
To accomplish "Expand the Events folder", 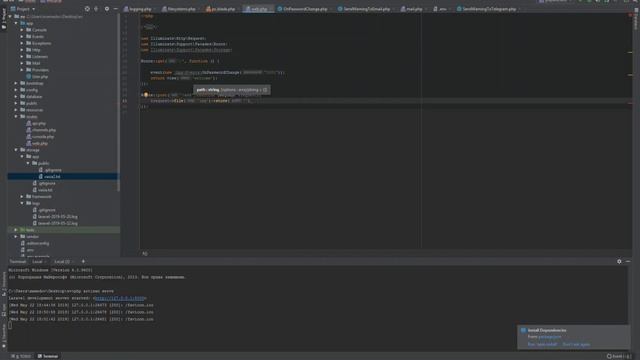I will click(x=22, y=36).
